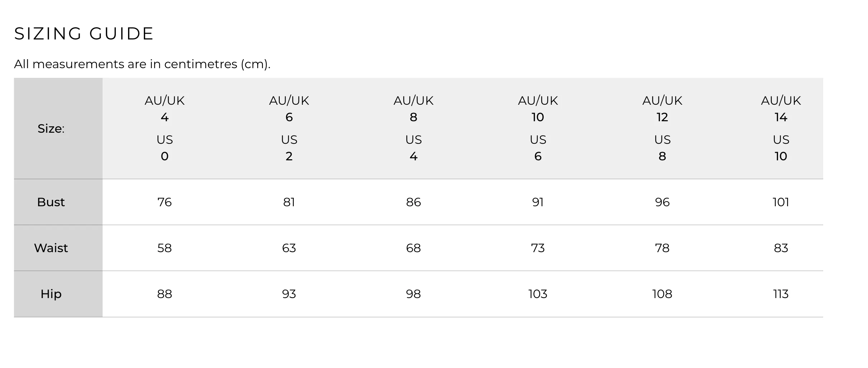The width and height of the screenshot is (868, 368).
Task: Click hip value 108
Action: 662,294
